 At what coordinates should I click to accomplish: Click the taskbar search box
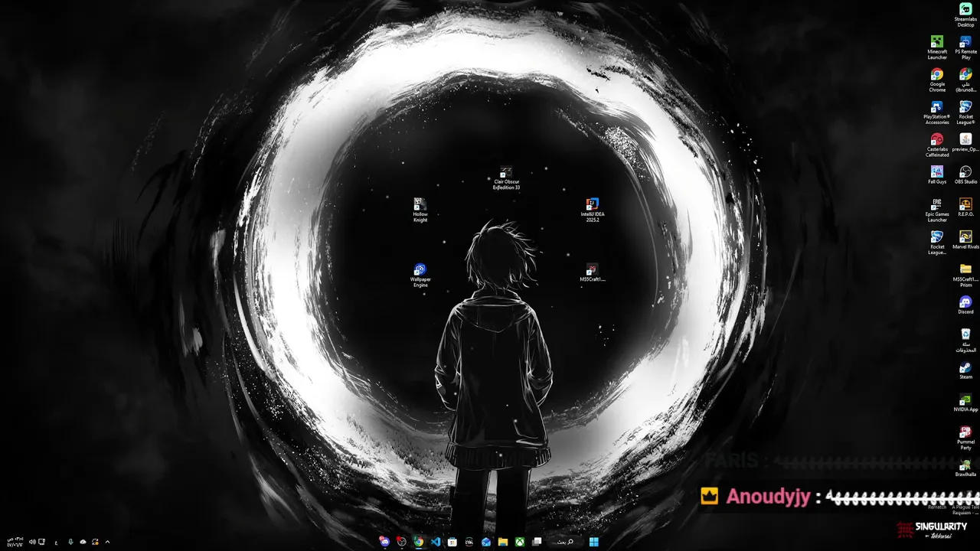(565, 542)
